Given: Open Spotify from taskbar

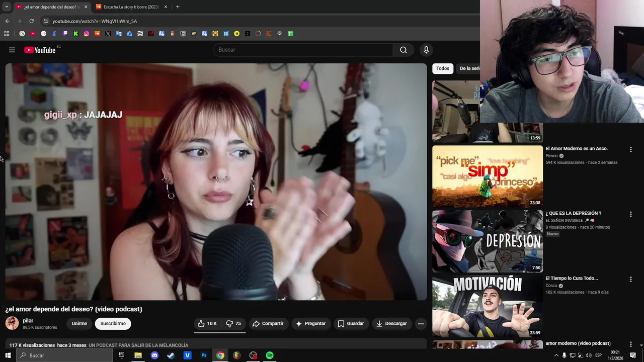Looking at the screenshot, I should pos(270,355).
